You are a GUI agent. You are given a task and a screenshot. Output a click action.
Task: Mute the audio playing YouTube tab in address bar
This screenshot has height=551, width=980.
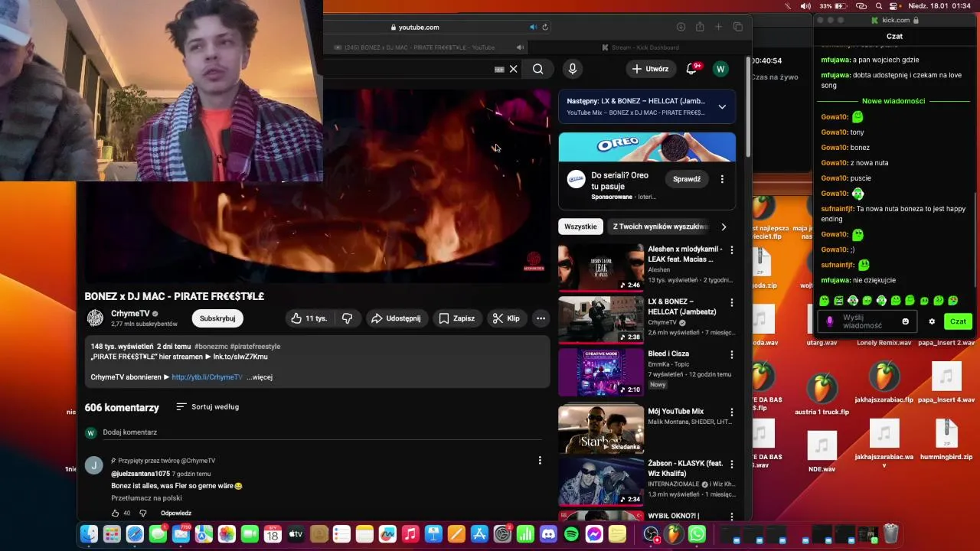click(x=534, y=27)
